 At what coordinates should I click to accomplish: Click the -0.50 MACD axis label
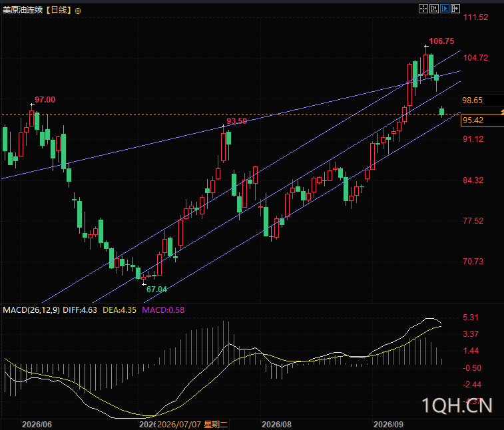tap(471, 368)
